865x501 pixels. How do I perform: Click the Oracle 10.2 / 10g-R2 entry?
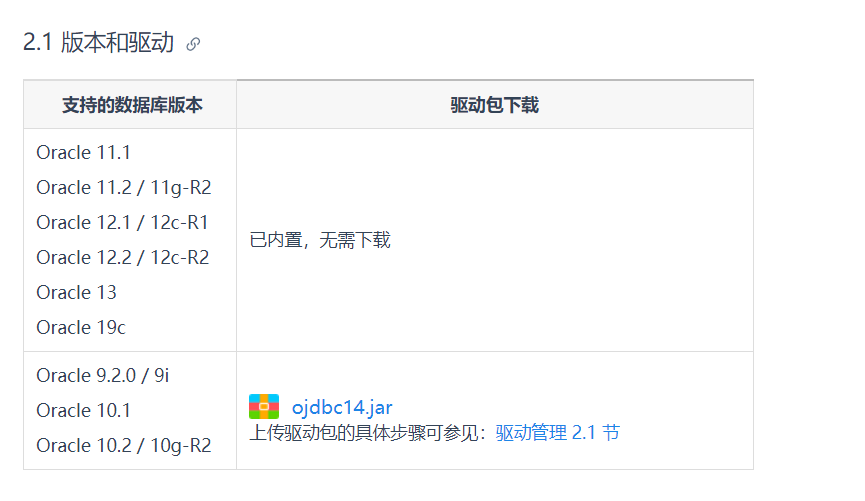[x=124, y=445]
